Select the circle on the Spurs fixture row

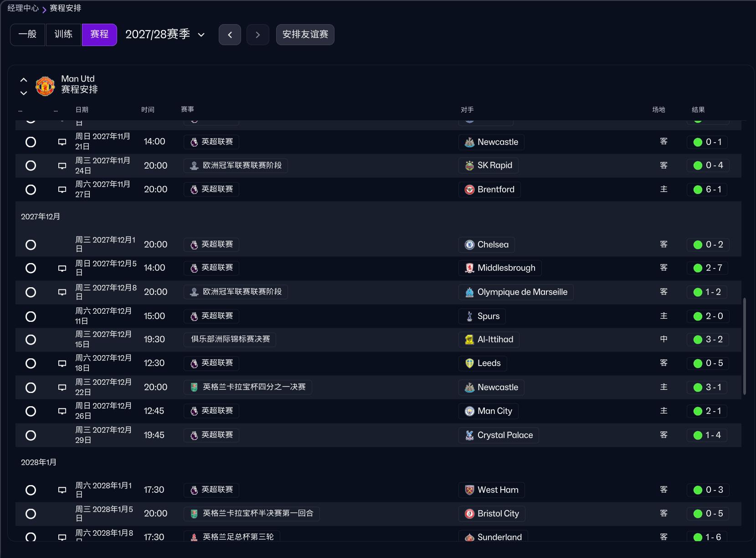[x=31, y=316]
